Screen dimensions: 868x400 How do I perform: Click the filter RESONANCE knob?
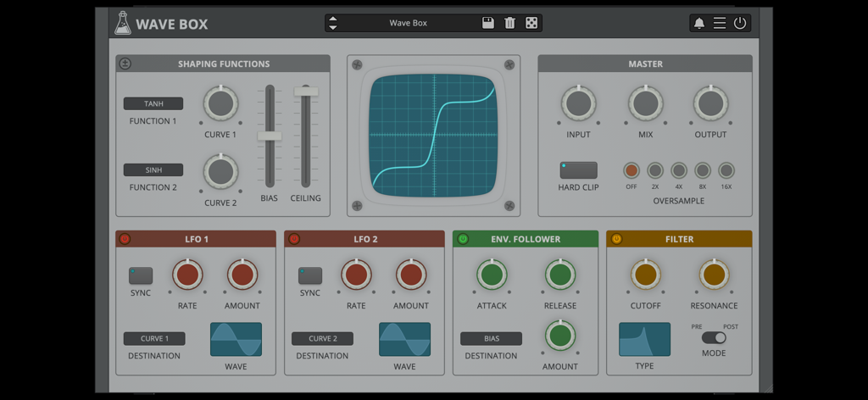pos(714,275)
